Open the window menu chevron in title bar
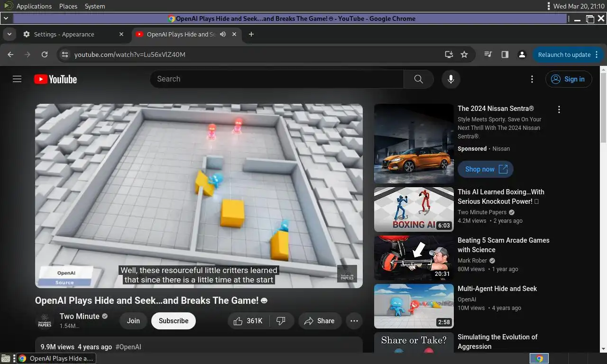The height and width of the screenshot is (364, 607). [x=6, y=18]
